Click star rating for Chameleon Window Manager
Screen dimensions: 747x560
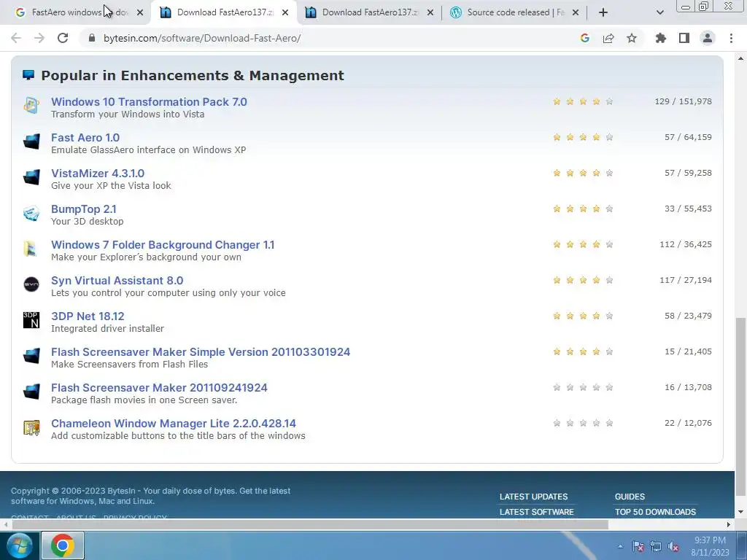click(583, 423)
